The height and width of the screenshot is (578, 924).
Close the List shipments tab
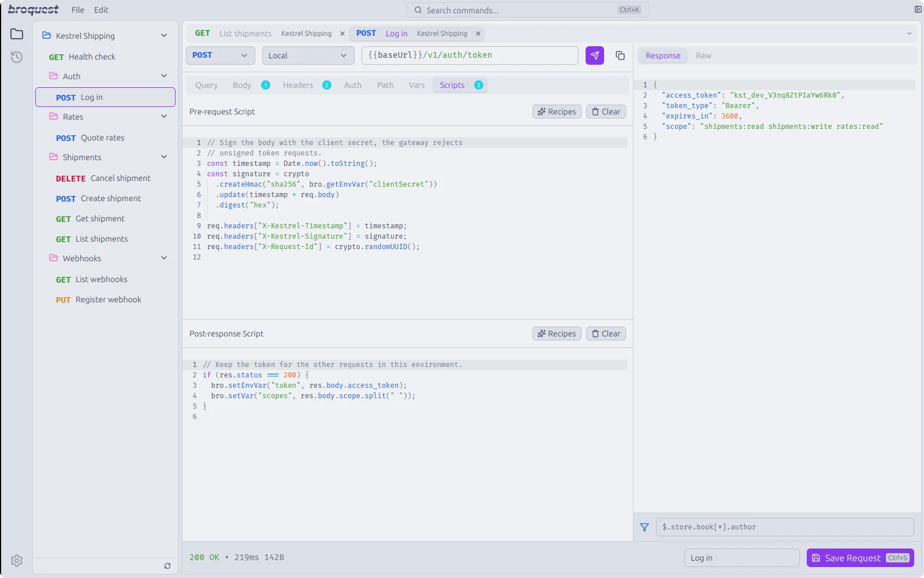point(342,34)
